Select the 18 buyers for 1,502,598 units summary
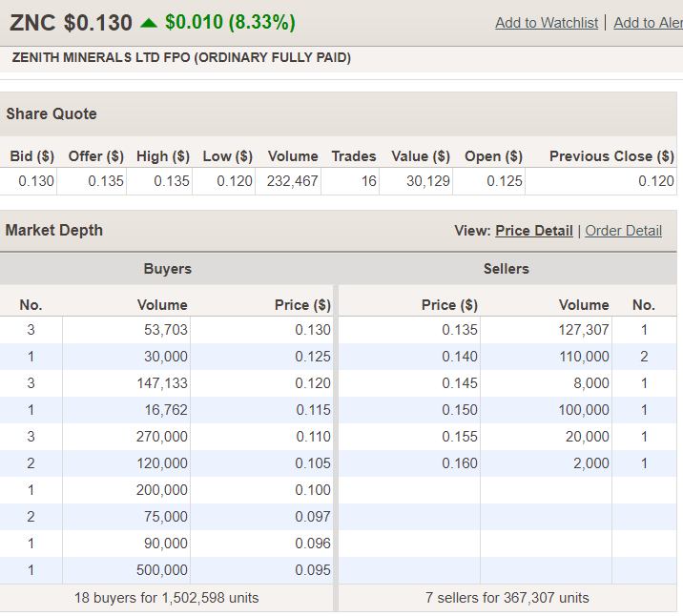The width and height of the screenshot is (683, 616). [166, 598]
